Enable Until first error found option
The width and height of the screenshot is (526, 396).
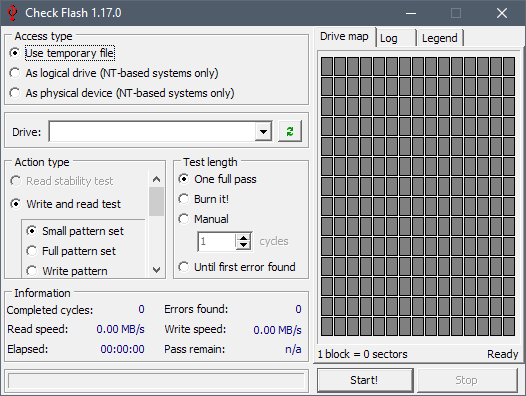coord(237,267)
